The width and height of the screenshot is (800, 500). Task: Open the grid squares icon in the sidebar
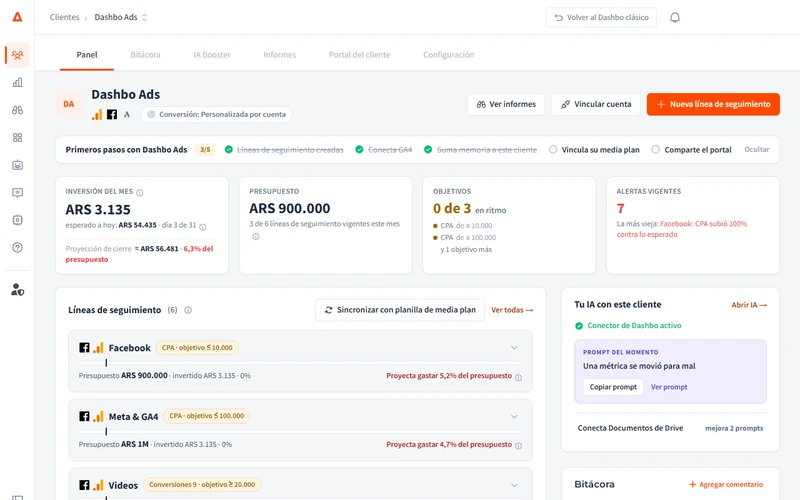[x=17, y=138]
